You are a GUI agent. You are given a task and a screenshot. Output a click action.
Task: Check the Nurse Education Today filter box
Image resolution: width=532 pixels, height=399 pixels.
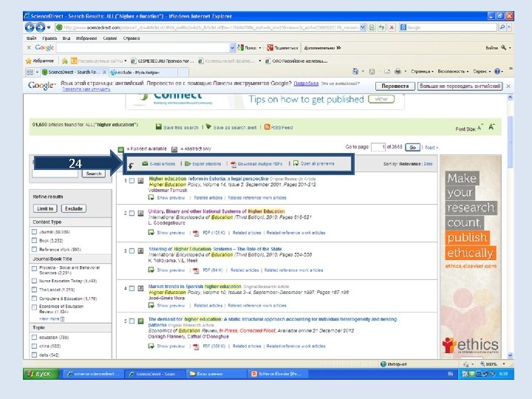click(34, 281)
